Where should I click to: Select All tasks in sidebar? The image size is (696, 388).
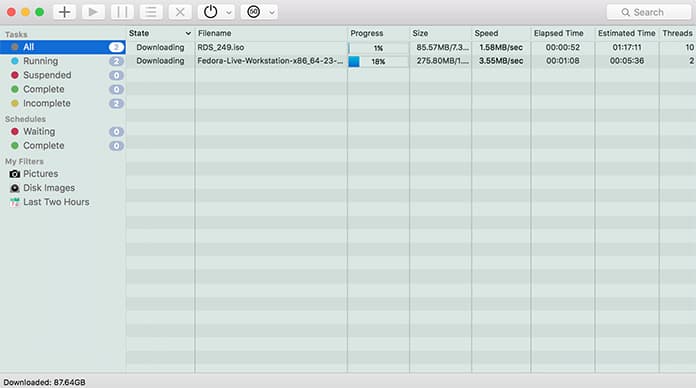click(63, 47)
